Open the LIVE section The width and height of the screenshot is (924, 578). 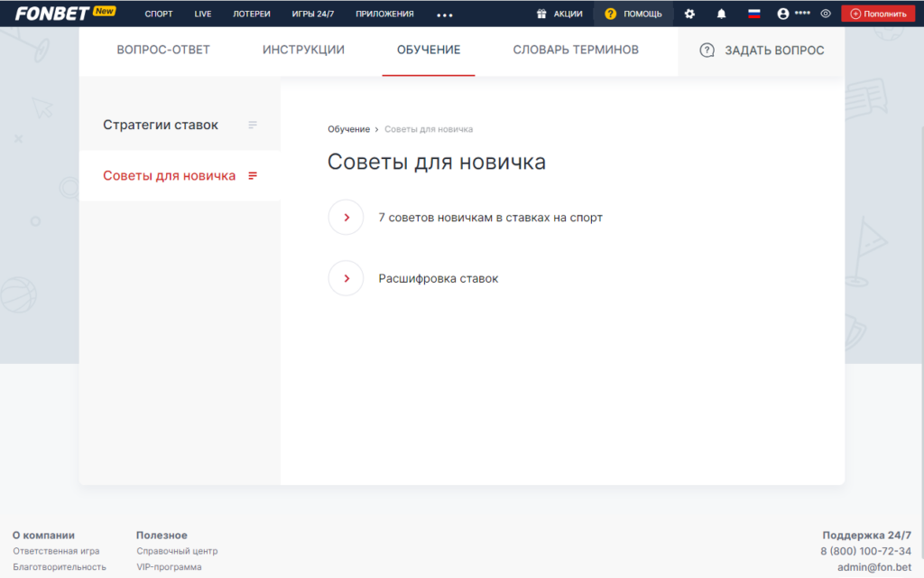click(203, 14)
